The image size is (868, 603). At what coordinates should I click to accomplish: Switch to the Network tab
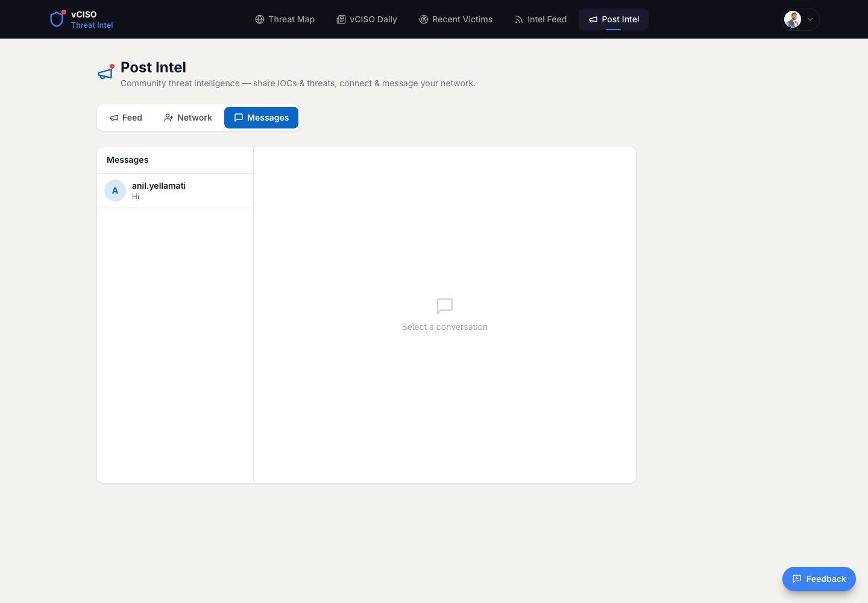(188, 118)
